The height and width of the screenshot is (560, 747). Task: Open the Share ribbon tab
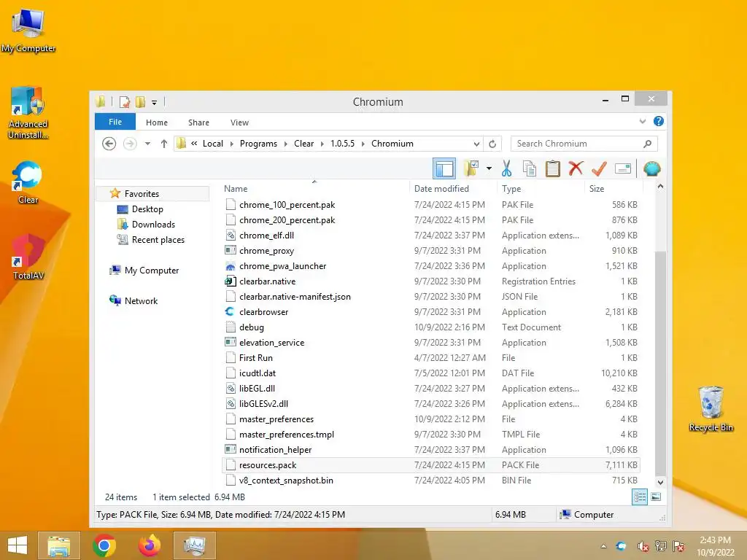(198, 122)
